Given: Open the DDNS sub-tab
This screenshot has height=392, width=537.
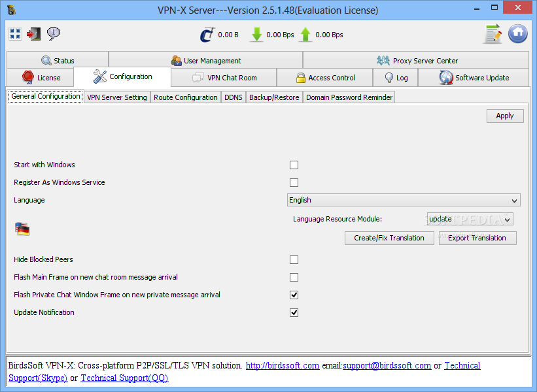Looking at the screenshot, I should pyautogui.click(x=234, y=97).
